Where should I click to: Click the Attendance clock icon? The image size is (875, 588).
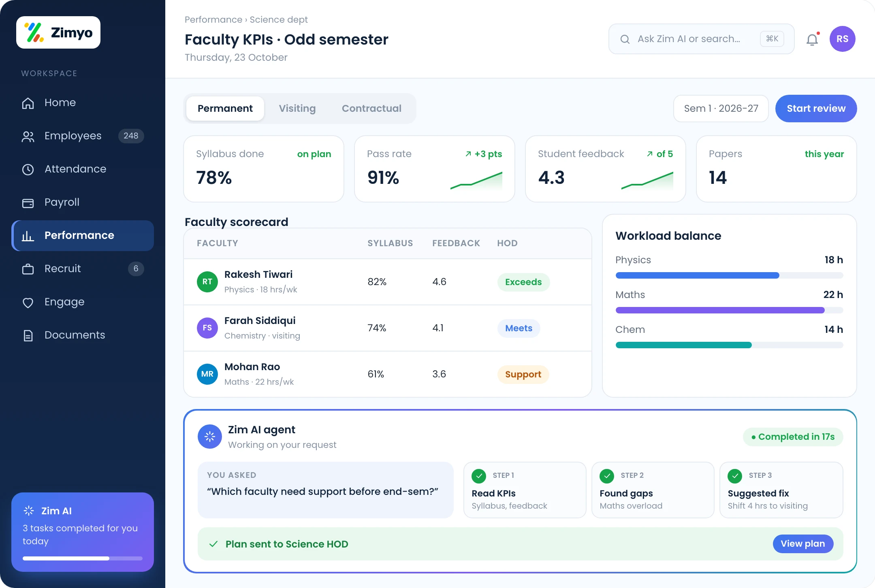(28, 169)
